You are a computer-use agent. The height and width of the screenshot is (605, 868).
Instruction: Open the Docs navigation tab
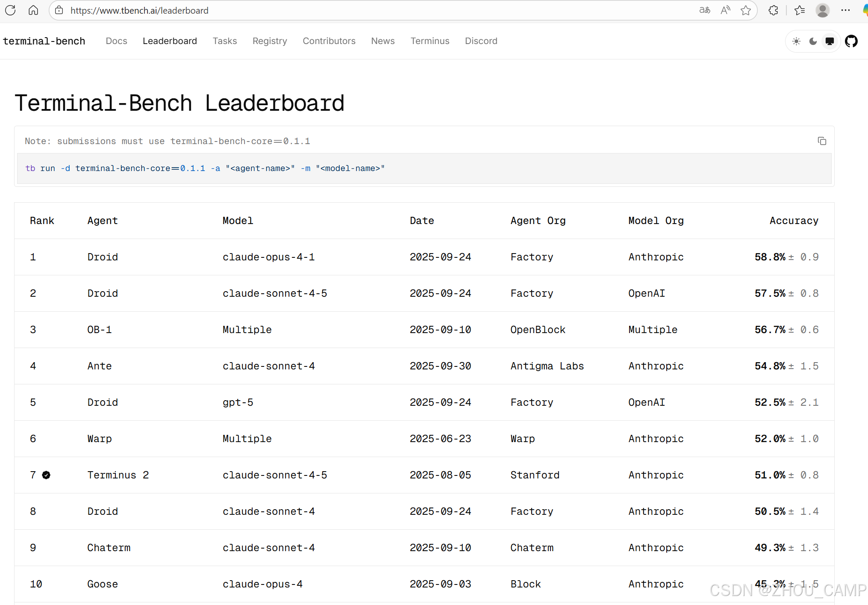coord(116,41)
